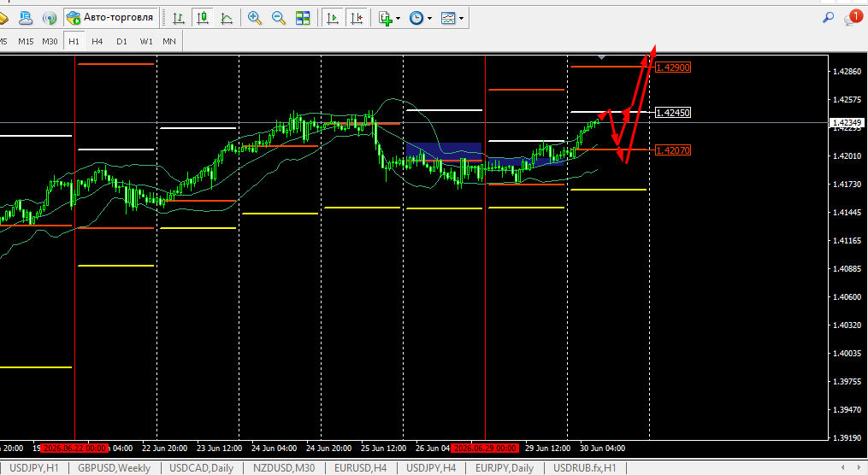Select the D1 timeframe
Viewport: 868px width, 475px height.
tap(121, 42)
